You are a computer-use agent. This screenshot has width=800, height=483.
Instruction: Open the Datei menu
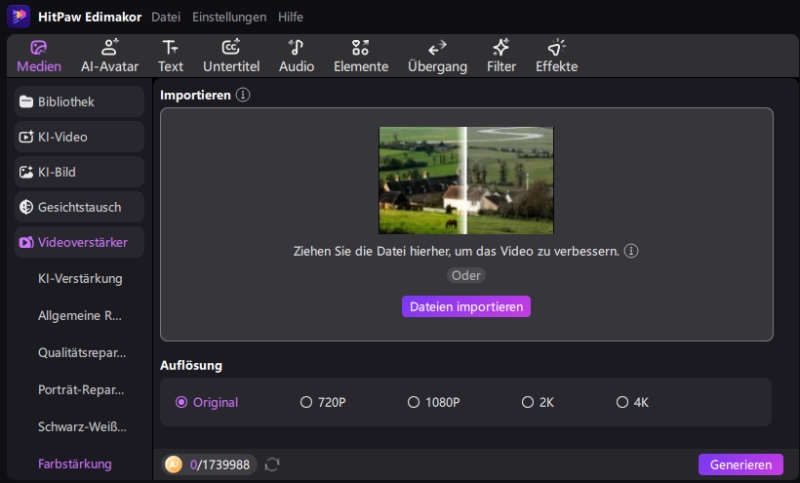[x=167, y=17]
